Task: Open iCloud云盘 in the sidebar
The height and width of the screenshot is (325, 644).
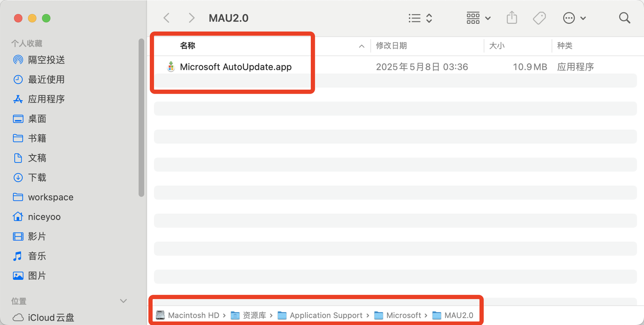Action: click(x=51, y=318)
